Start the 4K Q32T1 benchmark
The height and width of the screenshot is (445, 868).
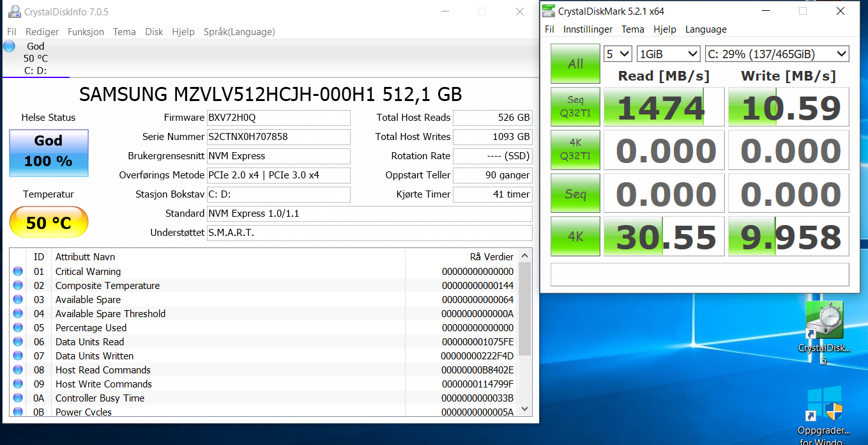tap(575, 150)
